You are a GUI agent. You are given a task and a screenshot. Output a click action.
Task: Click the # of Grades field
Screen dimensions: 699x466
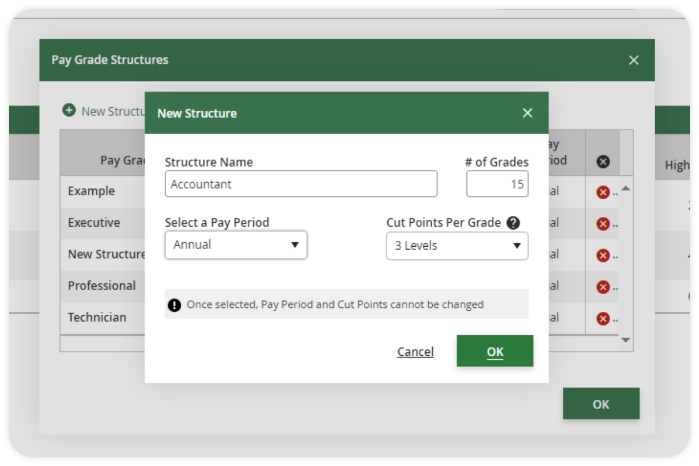(x=497, y=184)
